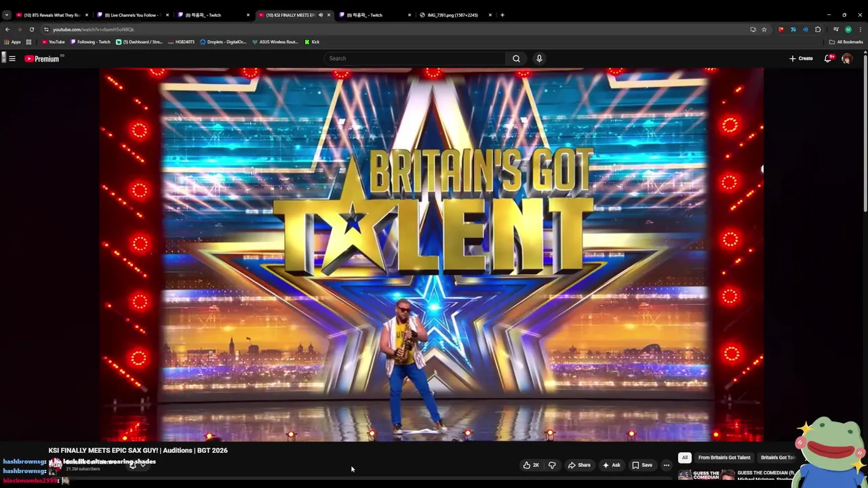The image size is (868, 488).
Task: Open ASUS Wireless Router bookmark
Action: 275,42
